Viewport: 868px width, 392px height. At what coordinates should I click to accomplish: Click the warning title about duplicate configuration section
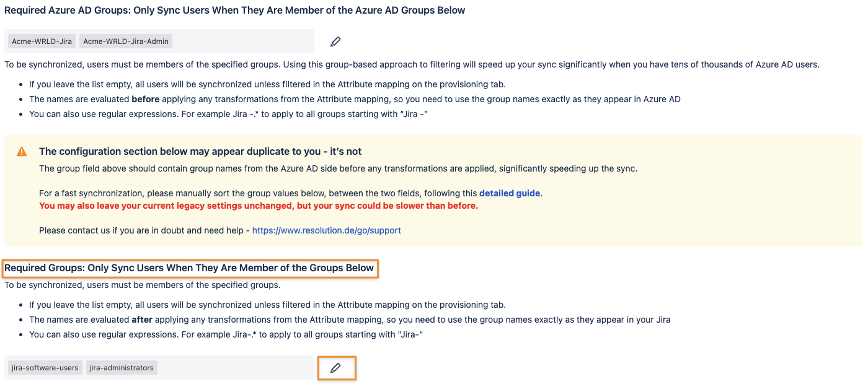click(x=200, y=152)
